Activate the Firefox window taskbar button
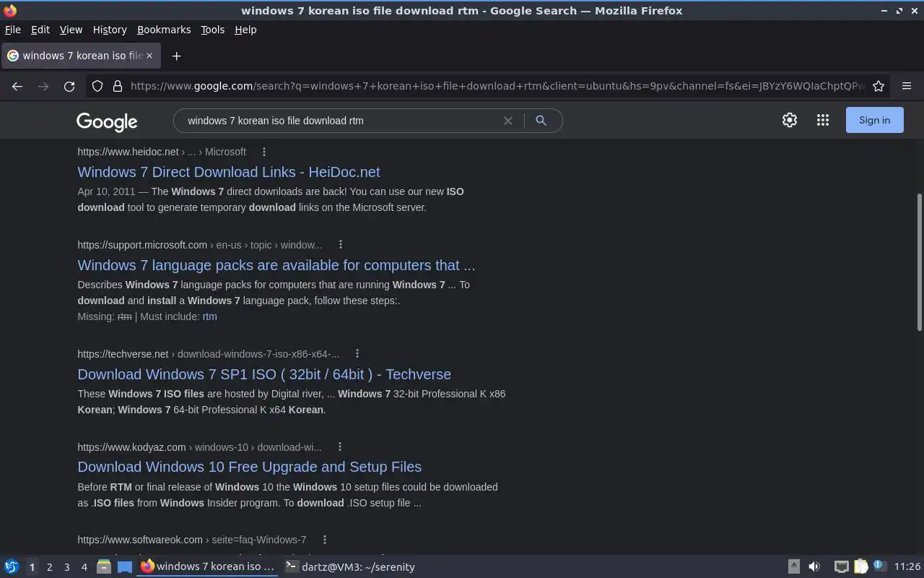Image resolution: width=924 pixels, height=578 pixels. point(208,567)
